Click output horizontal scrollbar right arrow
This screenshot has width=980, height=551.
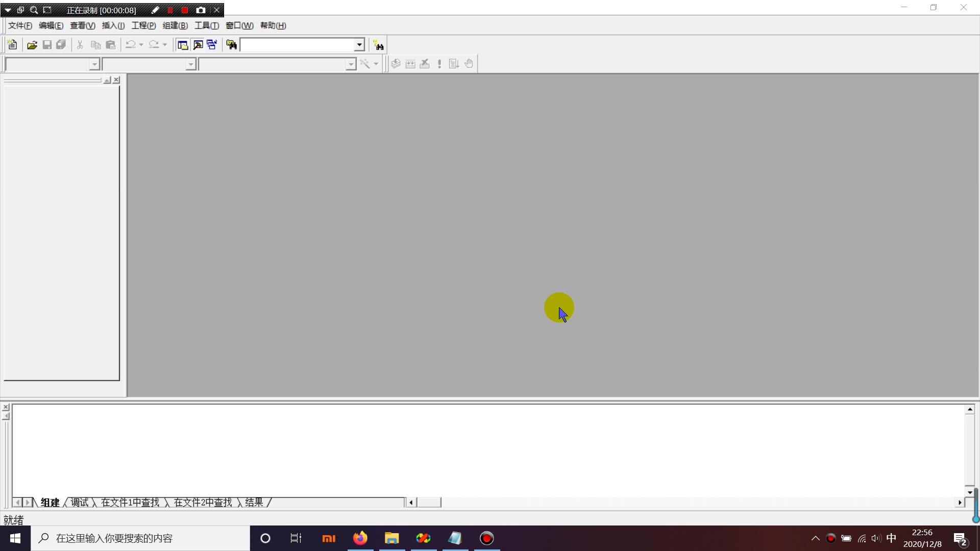960,503
